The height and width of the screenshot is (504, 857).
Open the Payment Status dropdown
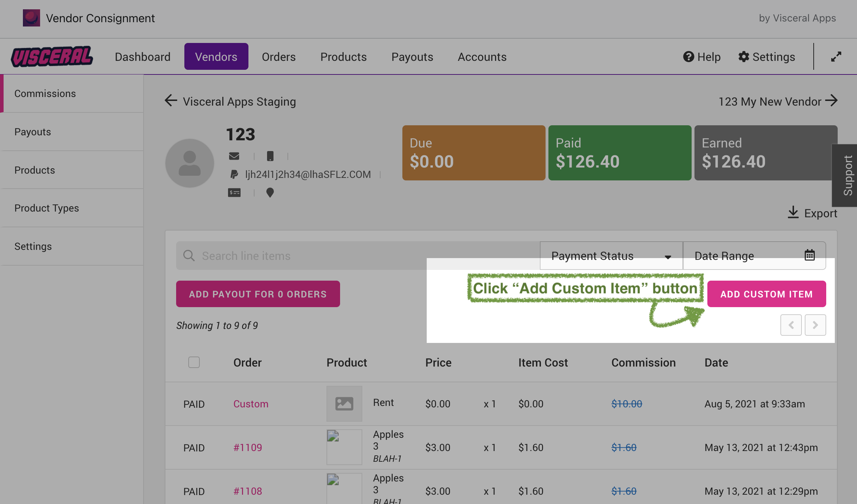[x=611, y=256]
